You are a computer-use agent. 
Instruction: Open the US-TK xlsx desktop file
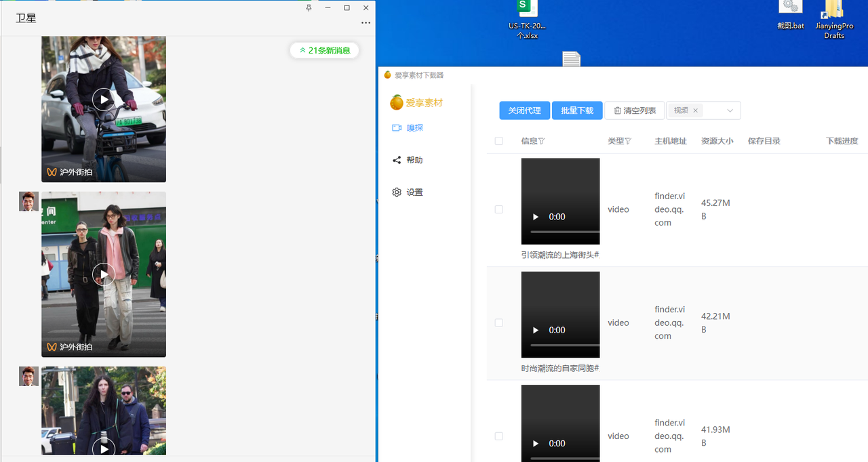pyautogui.click(x=527, y=19)
